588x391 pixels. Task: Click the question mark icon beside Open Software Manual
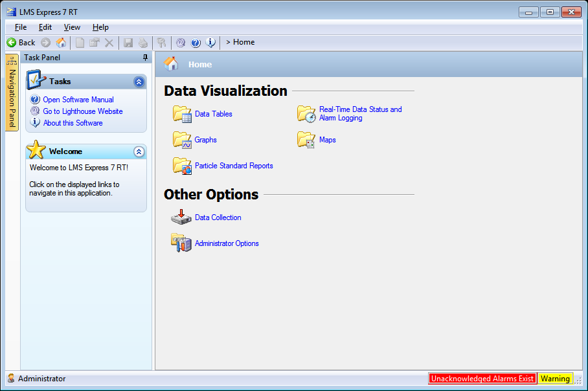point(35,99)
